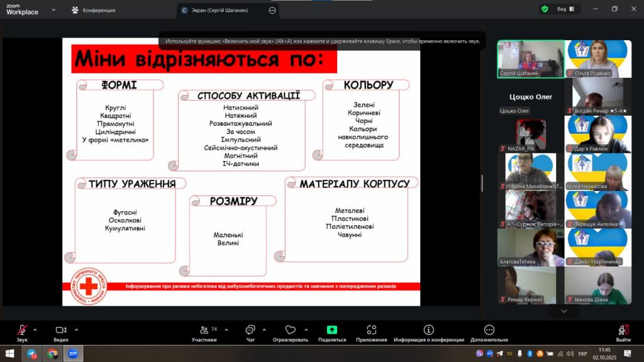Image resolution: width=644 pixels, height=362 pixels.
Task: Expand video options arrow next to Видео
Action: 77,329
